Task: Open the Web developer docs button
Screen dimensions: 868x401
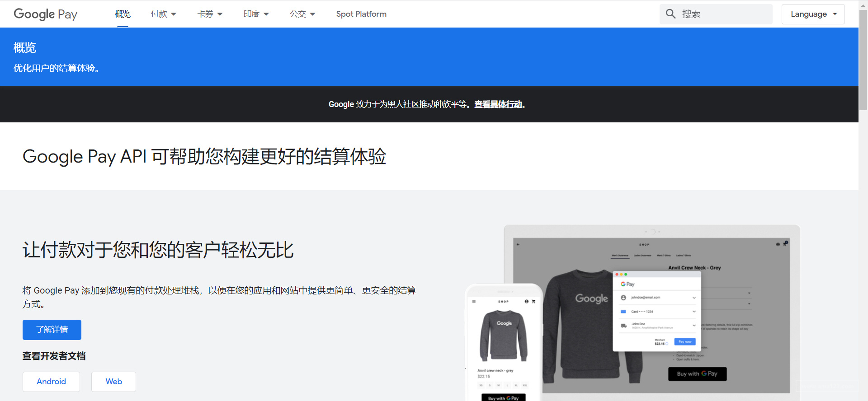Action: pyautogui.click(x=114, y=382)
